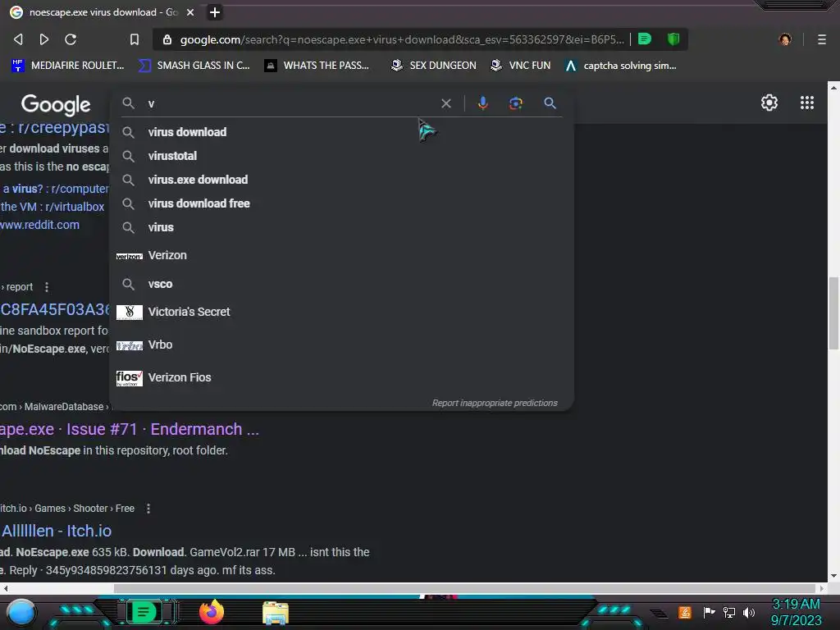Reload the page with the refresh icon

tap(71, 39)
